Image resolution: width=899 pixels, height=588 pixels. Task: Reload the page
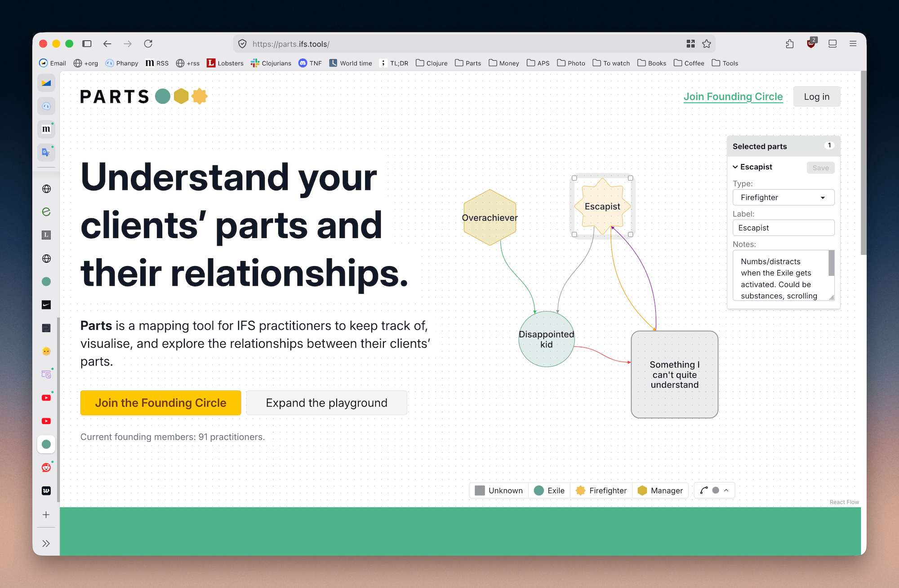coord(148,44)
